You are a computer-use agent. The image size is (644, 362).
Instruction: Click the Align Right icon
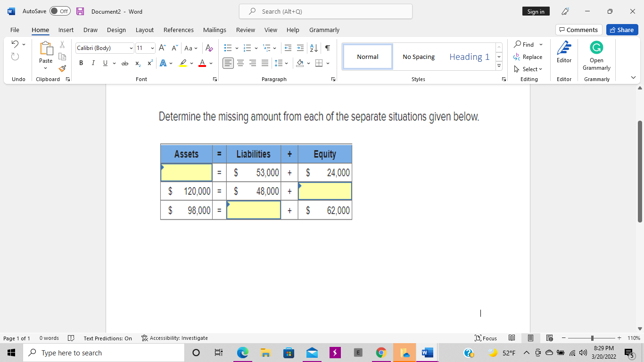point(253,63)
